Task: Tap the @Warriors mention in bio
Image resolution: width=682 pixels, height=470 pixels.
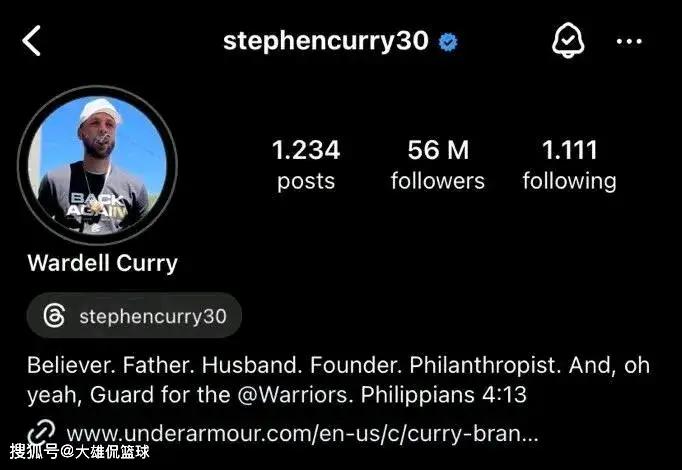Action: tap(295, 395)
